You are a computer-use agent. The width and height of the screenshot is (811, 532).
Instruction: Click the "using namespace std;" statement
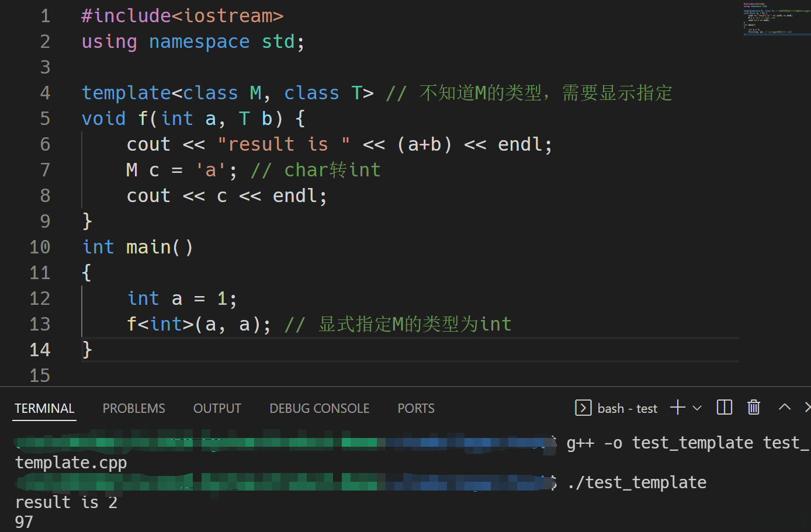(193, 41)
